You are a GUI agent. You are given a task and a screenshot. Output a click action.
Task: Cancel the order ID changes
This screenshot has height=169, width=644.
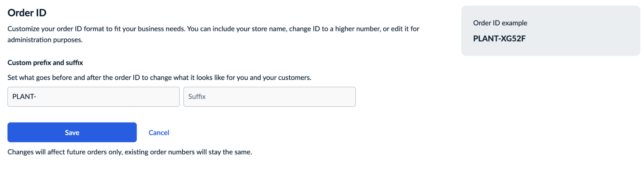point(159,133)
